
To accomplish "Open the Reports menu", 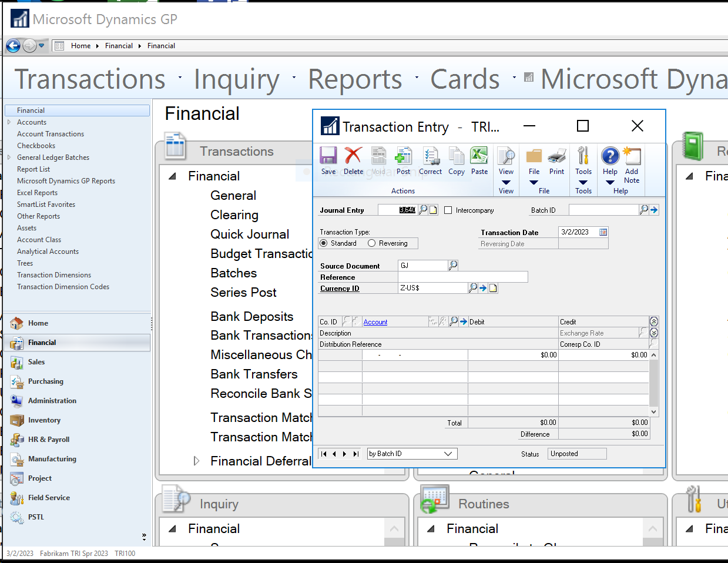I will tap(355, 79).
